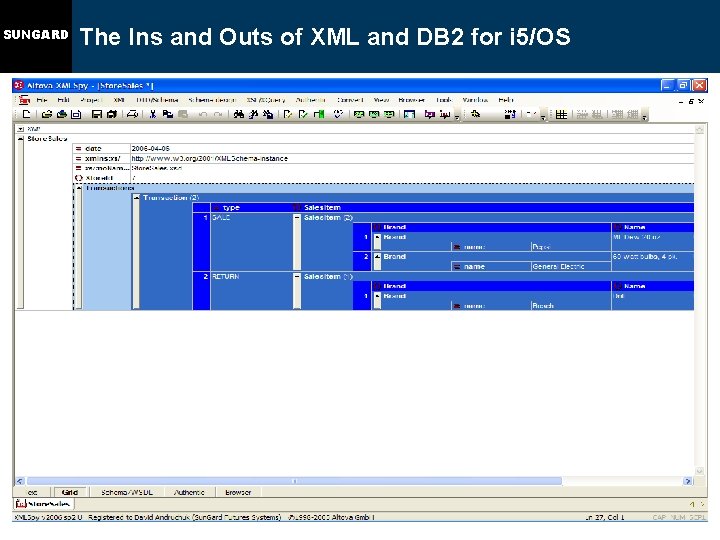Click the Check well-formedness icon

coord(288,114)
